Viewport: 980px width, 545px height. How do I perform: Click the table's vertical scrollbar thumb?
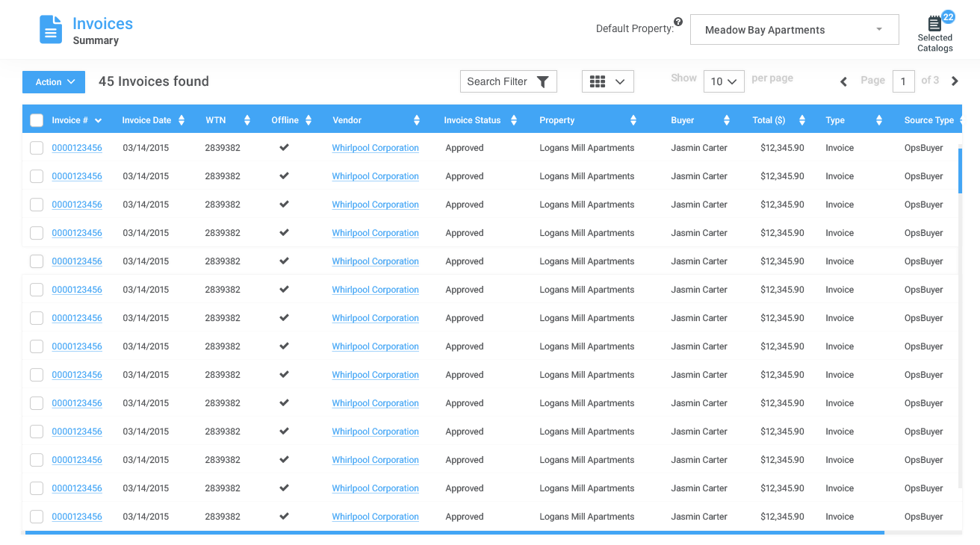960,171
